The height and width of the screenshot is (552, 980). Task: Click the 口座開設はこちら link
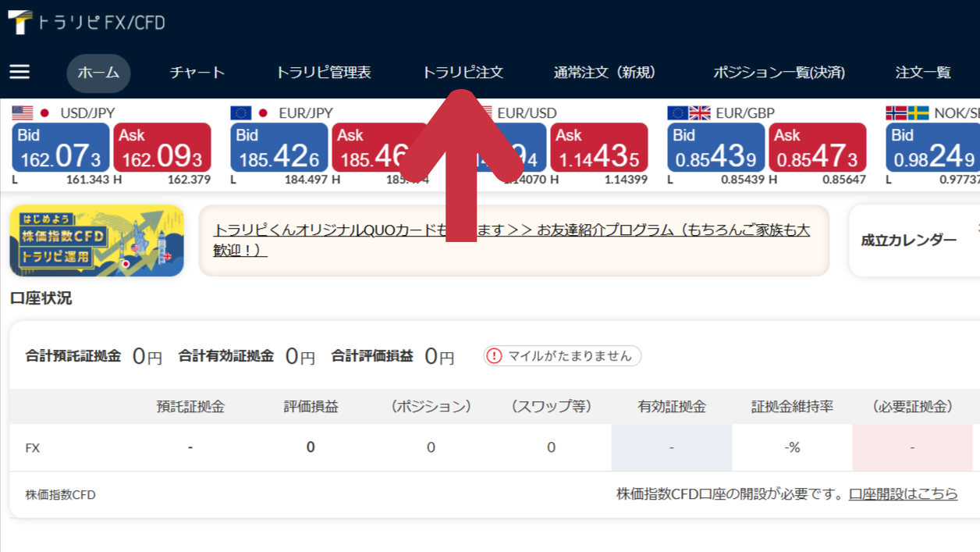(904, 494)
